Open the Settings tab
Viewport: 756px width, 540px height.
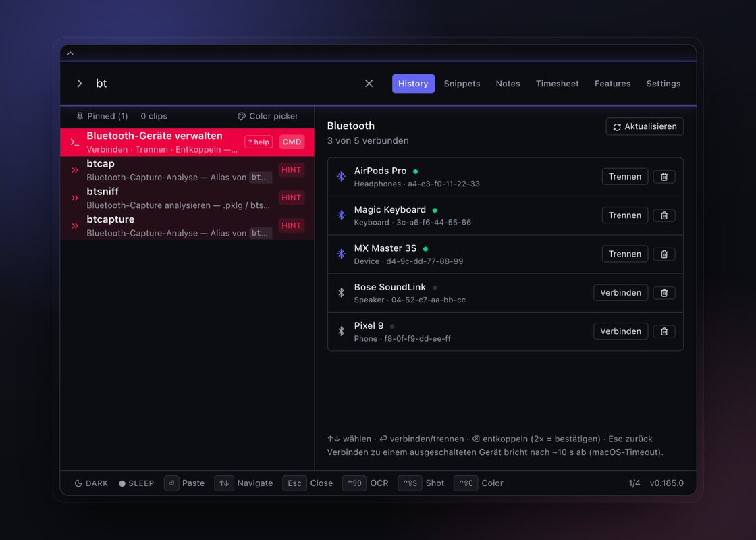664,84
